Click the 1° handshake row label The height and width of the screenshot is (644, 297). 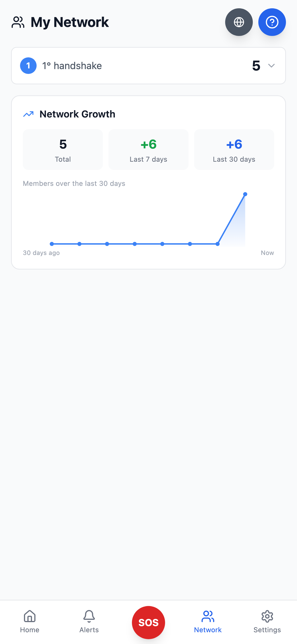[x=72, y=66]
